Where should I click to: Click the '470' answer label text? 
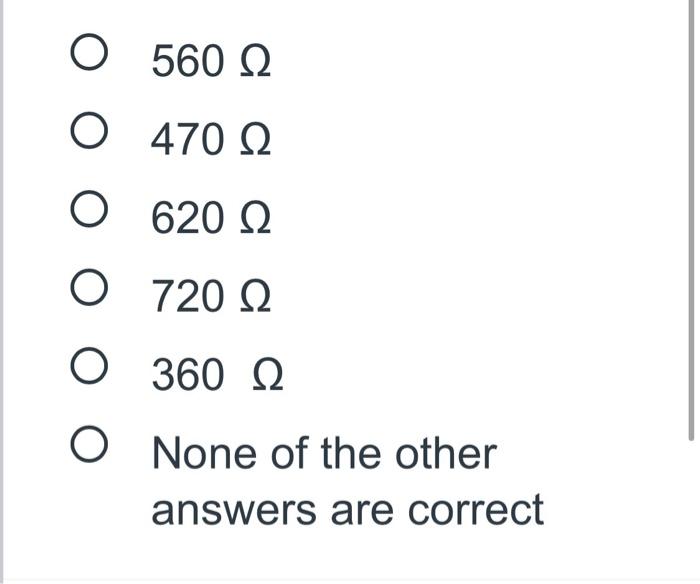(187, 139)
